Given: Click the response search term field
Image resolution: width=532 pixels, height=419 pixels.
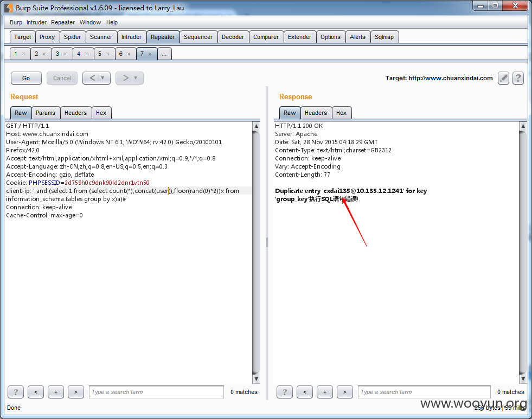Looking at the screenshot, I should (424, 392).
